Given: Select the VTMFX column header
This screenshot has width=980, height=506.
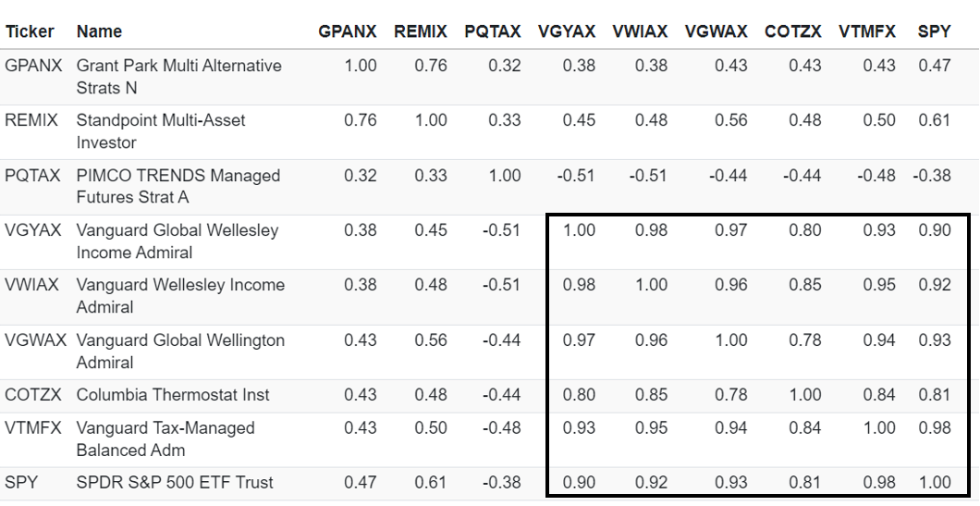Looking at the screenshot, I should coord(866,31).
